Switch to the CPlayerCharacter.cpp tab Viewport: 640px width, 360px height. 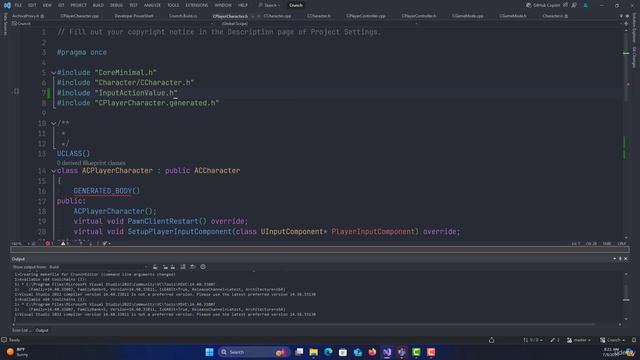pos(80,16)
